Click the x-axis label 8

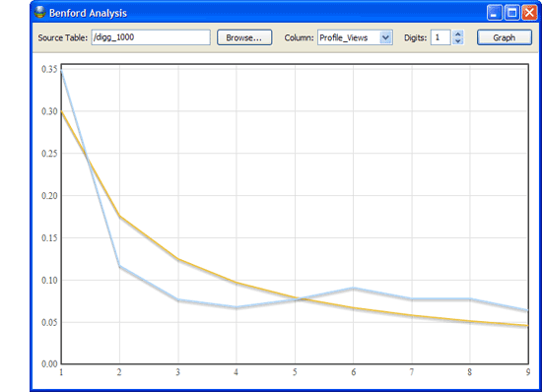click(470, 372)
